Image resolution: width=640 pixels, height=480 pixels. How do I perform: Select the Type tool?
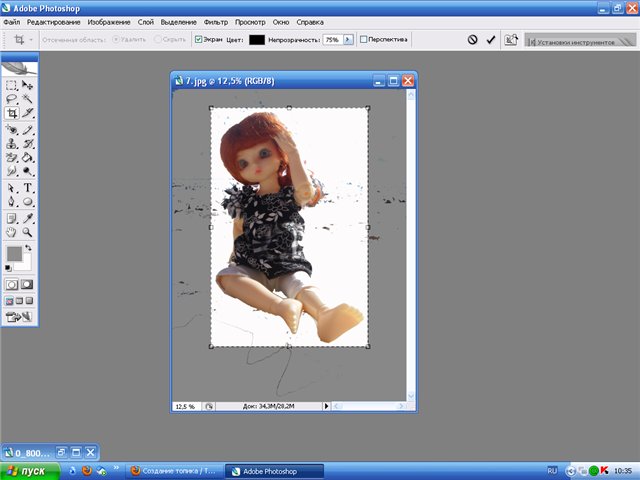click(28, 187)
